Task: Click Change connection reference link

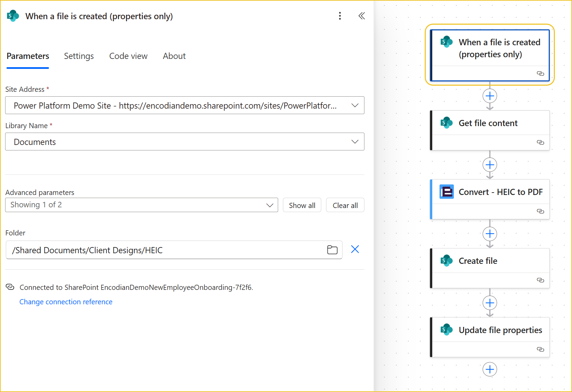Action: click(x=66, y=302)
